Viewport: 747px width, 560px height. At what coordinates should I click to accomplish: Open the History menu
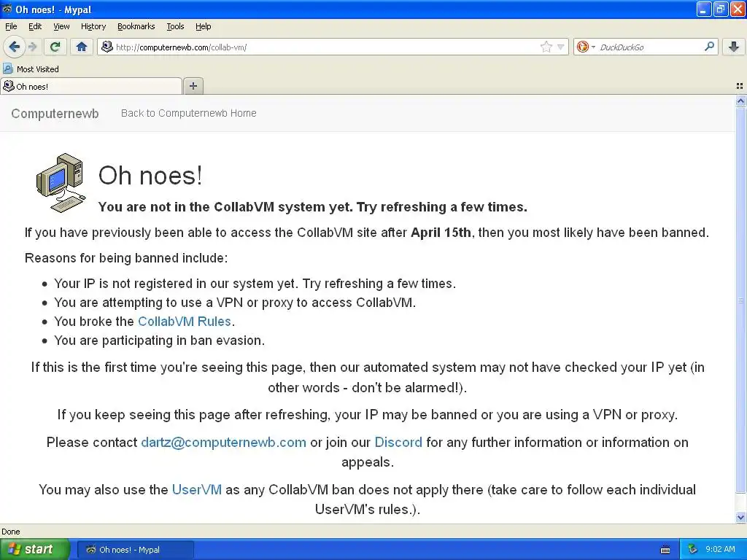93,26
